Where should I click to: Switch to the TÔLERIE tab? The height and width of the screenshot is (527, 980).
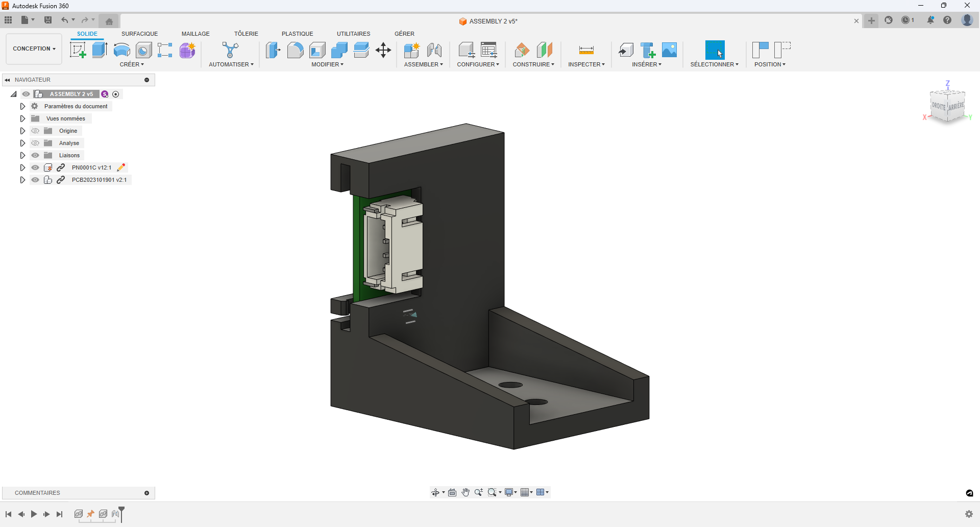[x=246, y=34]
